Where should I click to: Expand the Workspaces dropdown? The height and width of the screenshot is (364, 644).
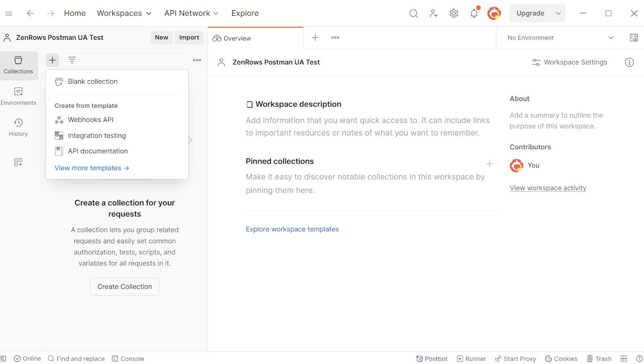[x=124, y=13]
